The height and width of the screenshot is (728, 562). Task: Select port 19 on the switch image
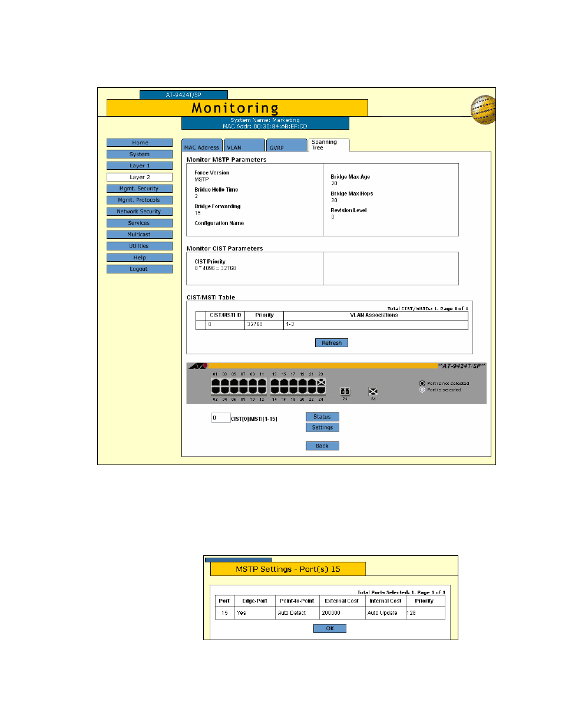[302, 383]
